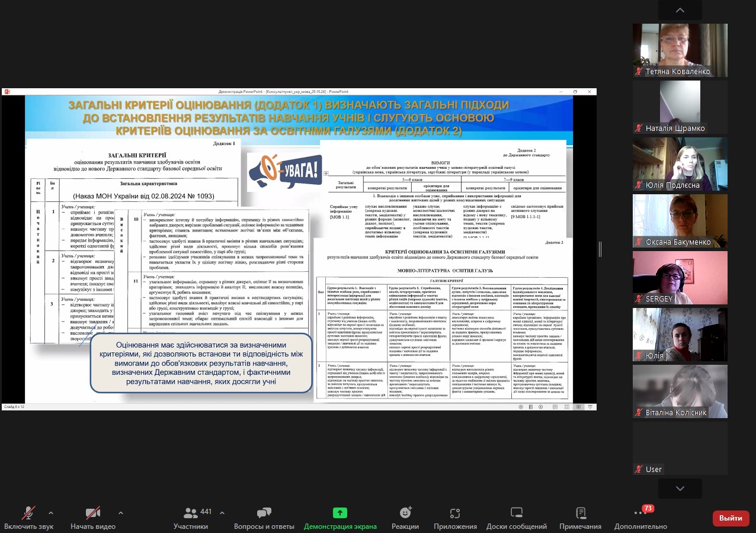Viewport: 756px width, 533px height.
Task: Click Демонстрация экрана share button
Action: point(340,518)
